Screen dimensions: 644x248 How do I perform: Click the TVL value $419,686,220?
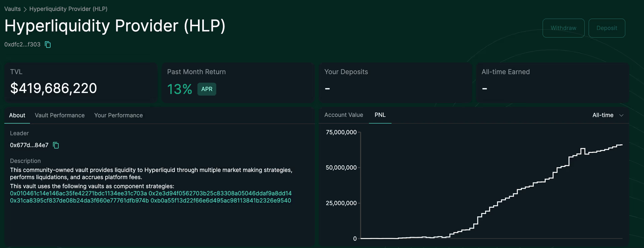53,88
